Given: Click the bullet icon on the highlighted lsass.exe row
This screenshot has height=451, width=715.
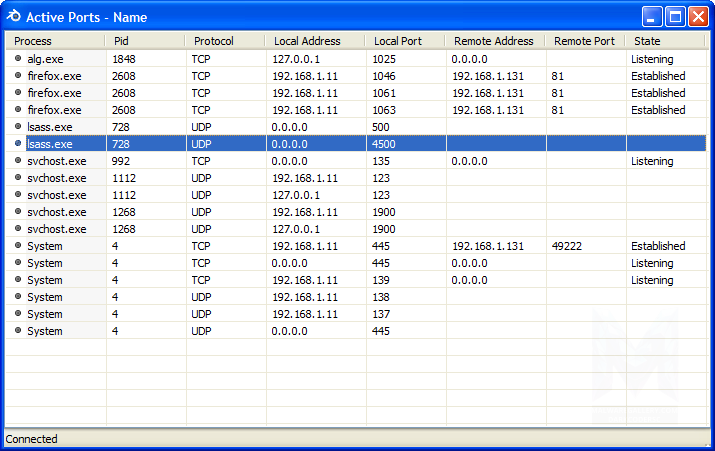Looking at the screenshot, I should point(17,144).
